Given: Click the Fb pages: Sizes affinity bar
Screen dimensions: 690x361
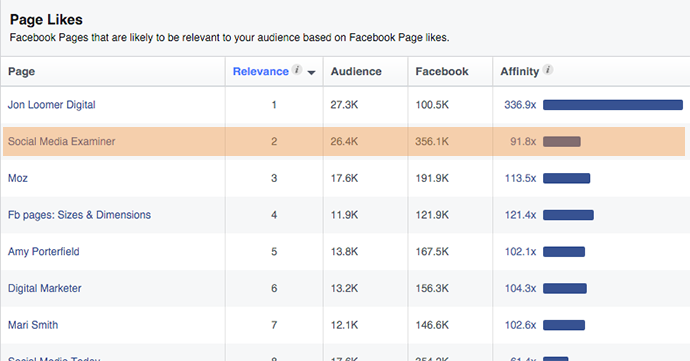Looking at the screenshot, I should pos(568,215).
